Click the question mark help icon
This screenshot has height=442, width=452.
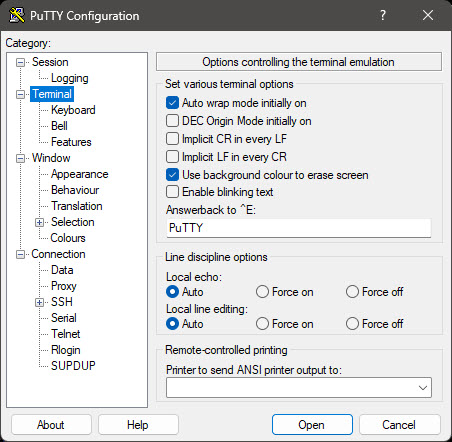coord(383,15)
